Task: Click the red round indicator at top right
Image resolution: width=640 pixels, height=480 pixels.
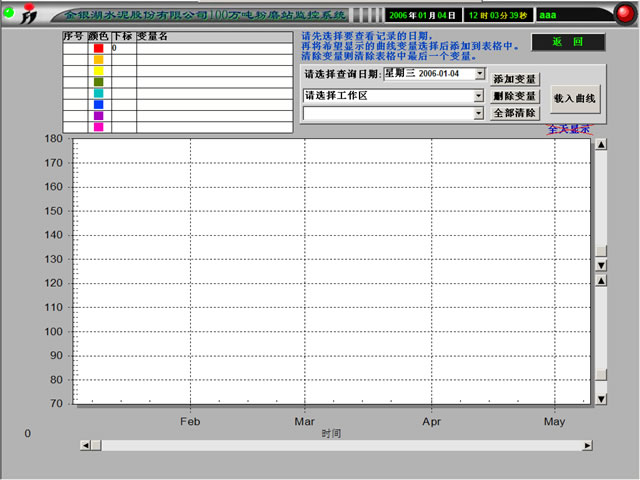Action: [623, 15]
